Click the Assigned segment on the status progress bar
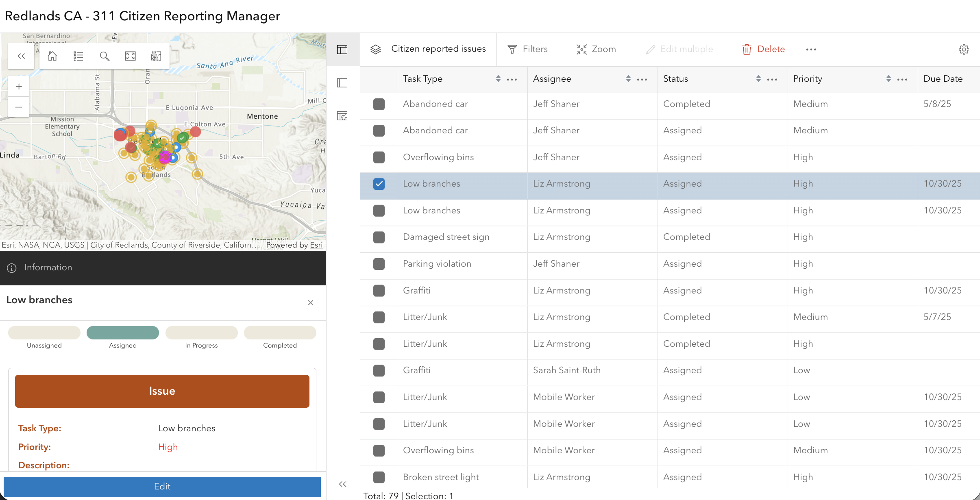980x500 pixels. pos(122,333)
